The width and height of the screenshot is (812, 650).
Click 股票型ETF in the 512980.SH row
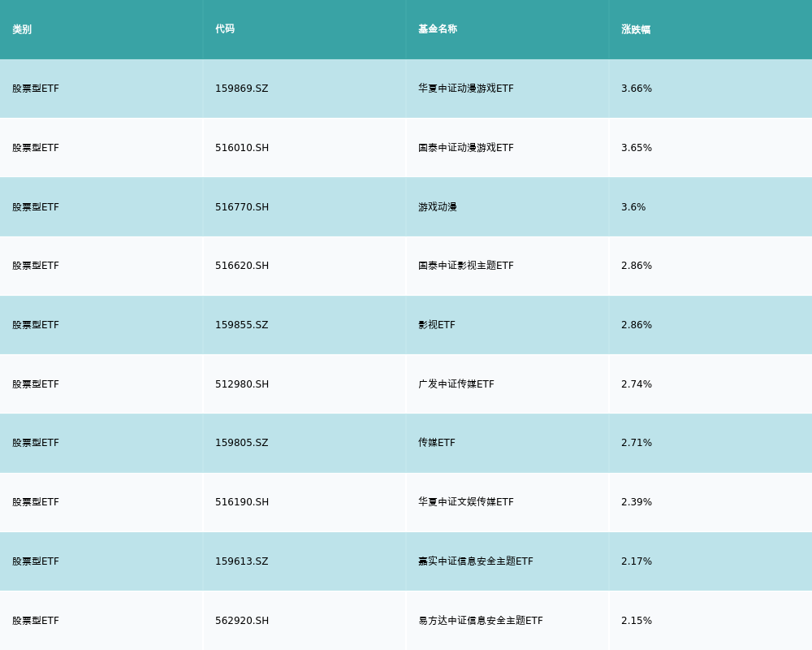36,384
